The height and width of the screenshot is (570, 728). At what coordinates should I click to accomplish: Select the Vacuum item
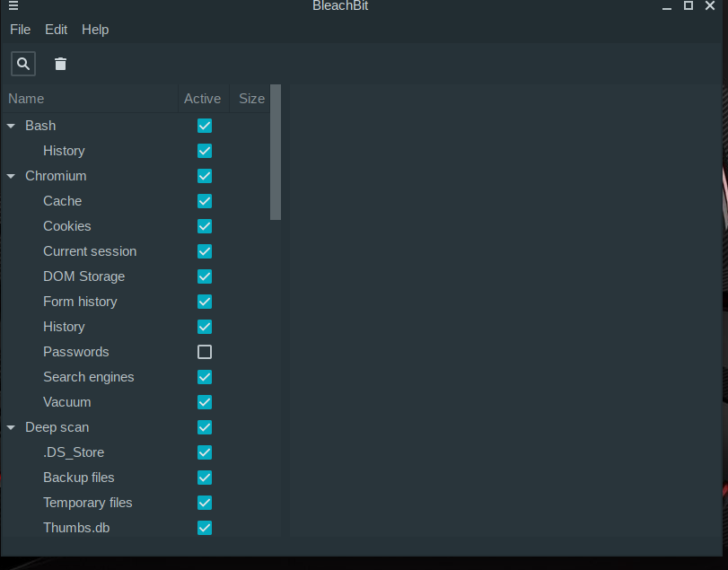pyautogui.click(x=66, y=402)
